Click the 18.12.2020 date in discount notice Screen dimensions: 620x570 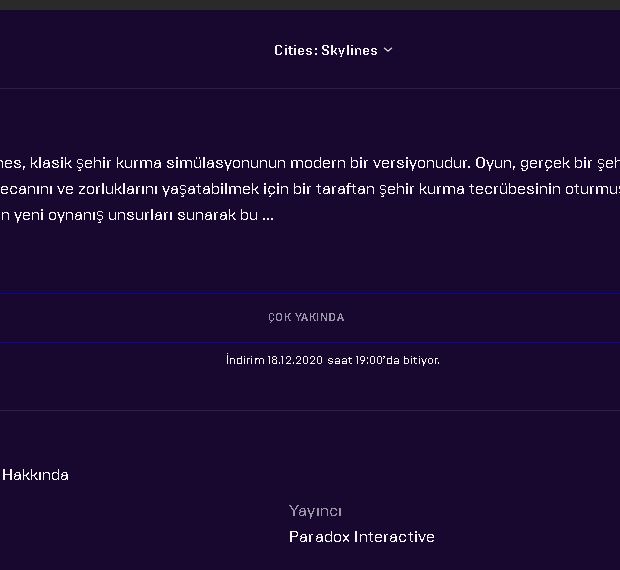point(295,360)
